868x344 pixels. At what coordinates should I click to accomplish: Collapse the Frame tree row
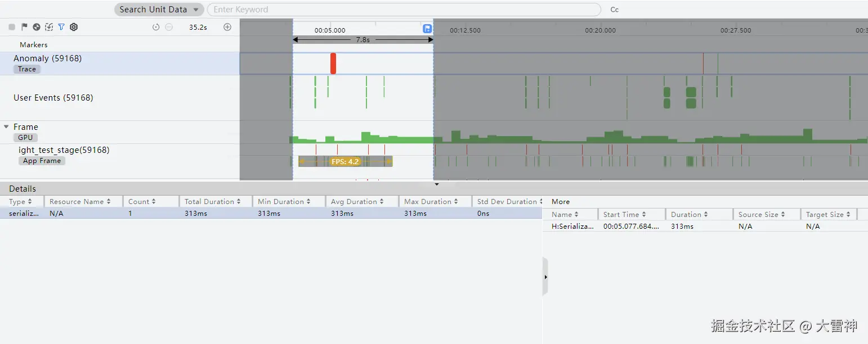(x=6, y=127)
